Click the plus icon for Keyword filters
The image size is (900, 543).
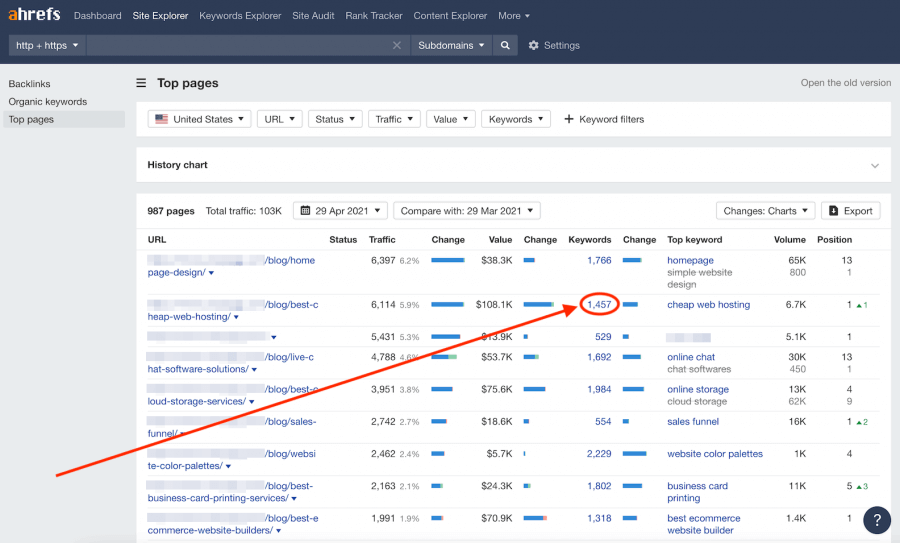click(x=569, y=119)
